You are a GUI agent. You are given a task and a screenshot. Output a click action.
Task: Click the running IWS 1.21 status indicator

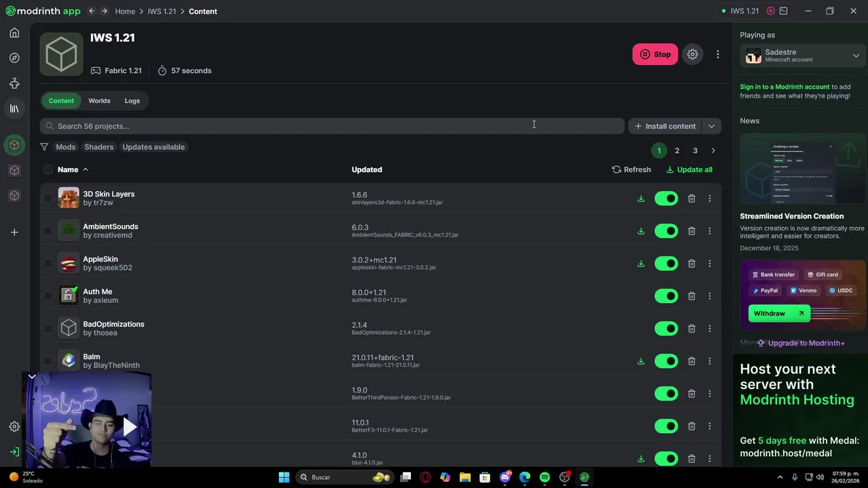741,11
